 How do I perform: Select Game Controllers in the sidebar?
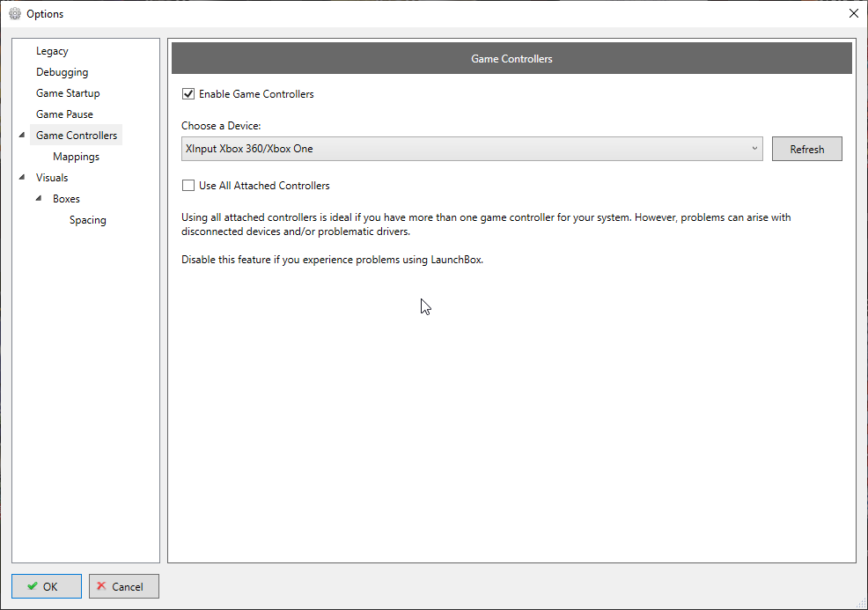click(x=77, y=135)
